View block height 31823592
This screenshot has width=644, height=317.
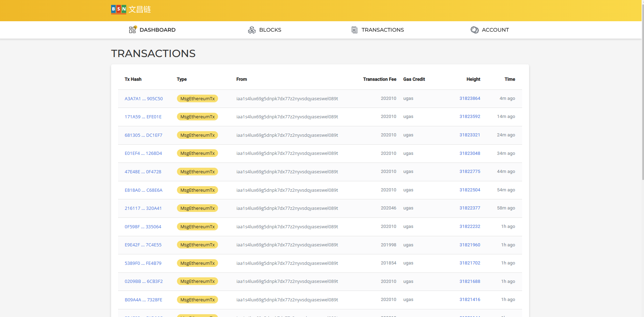click(470, 116)
